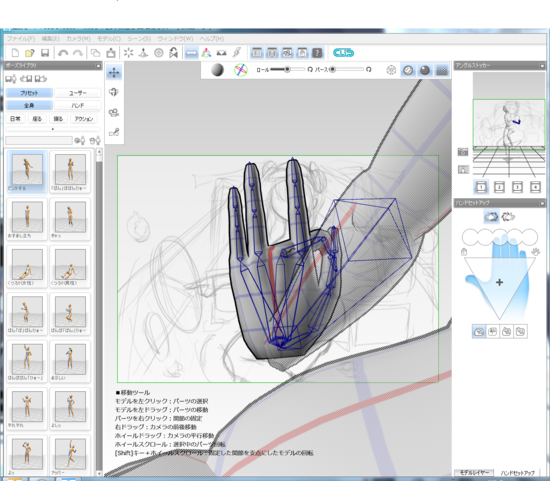
Task: Open the ウィンドウ(W) menu
Action: tap(175, 39)
